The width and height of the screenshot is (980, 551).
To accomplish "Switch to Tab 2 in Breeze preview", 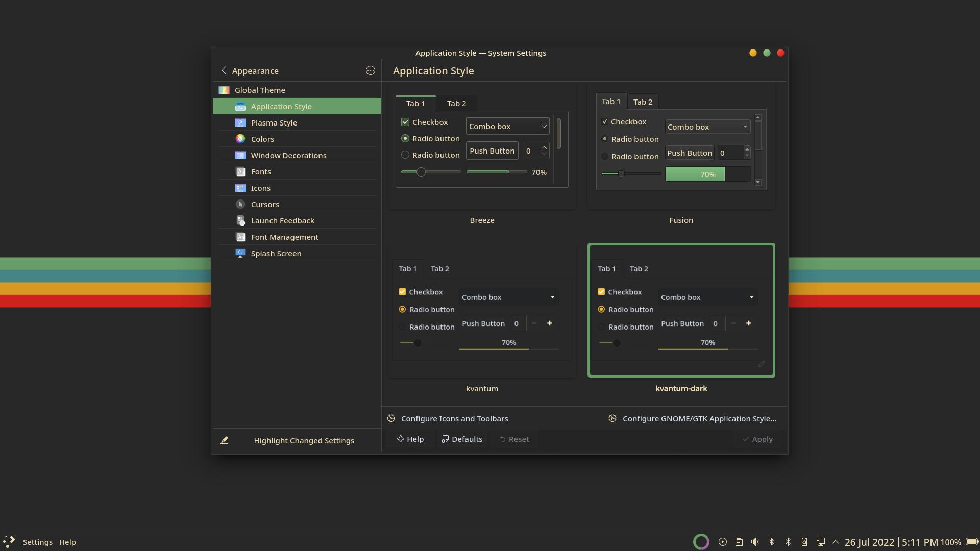I will tap(456, 103).
